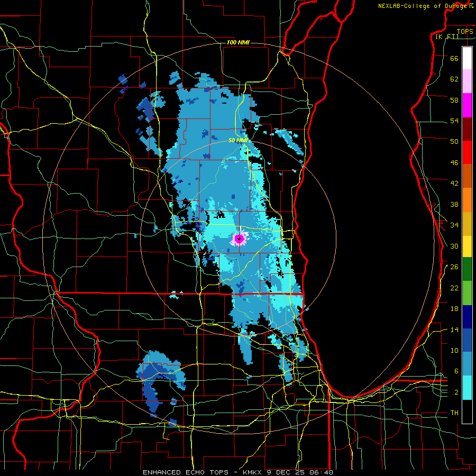
Task: Click the '06:40' timestamp in the caption
Action: pyautogui.click(x=322, y=472)
